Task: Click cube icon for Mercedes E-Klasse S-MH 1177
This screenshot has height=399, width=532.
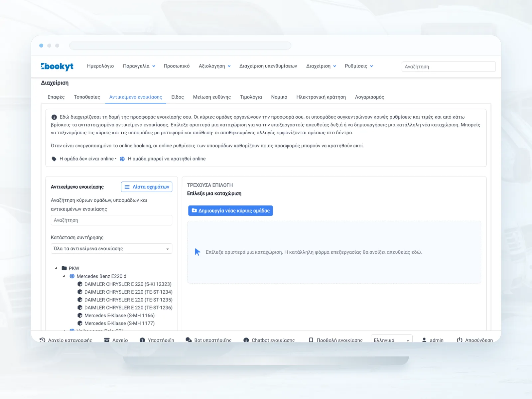Action: coord(80,323)
